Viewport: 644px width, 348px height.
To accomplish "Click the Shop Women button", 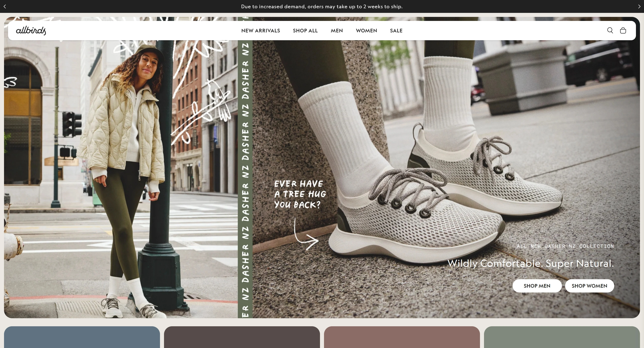I will click(589, 286).
